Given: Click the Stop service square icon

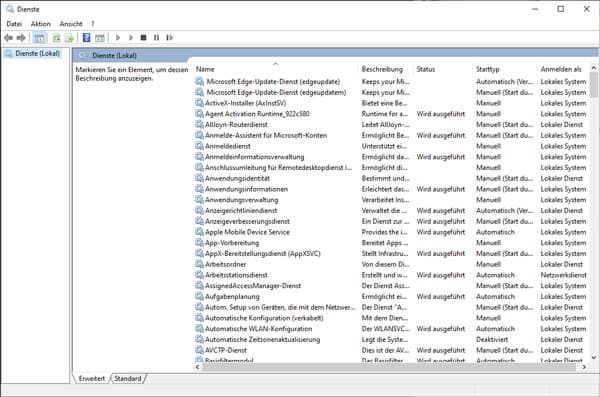Looking at the screenshot, I should point(143,38).
